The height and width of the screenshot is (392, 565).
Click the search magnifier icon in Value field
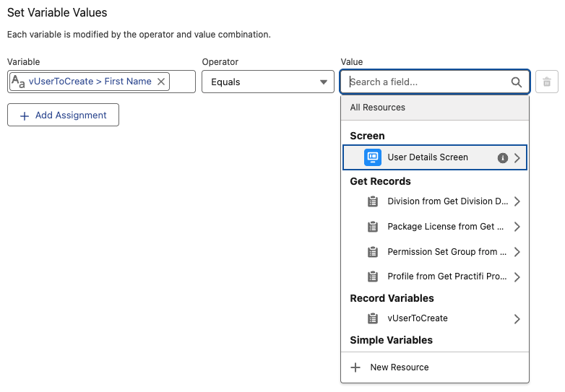pyautogui.click(x=517, y=82)
